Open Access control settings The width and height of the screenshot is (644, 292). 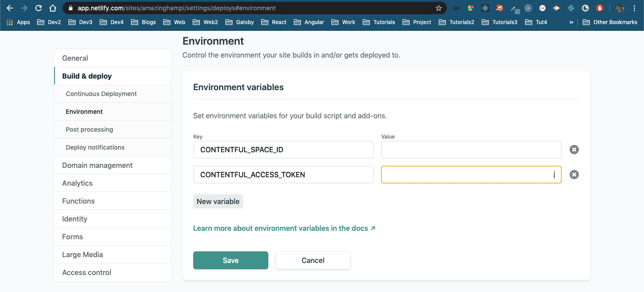[x=113, y=272]
